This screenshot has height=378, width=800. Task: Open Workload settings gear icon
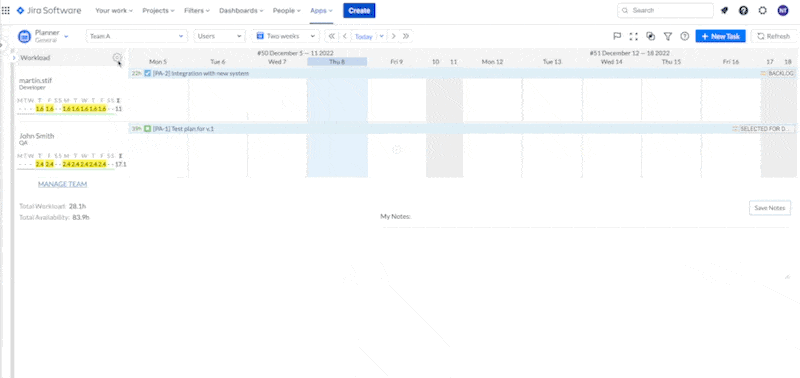(117, 58)
